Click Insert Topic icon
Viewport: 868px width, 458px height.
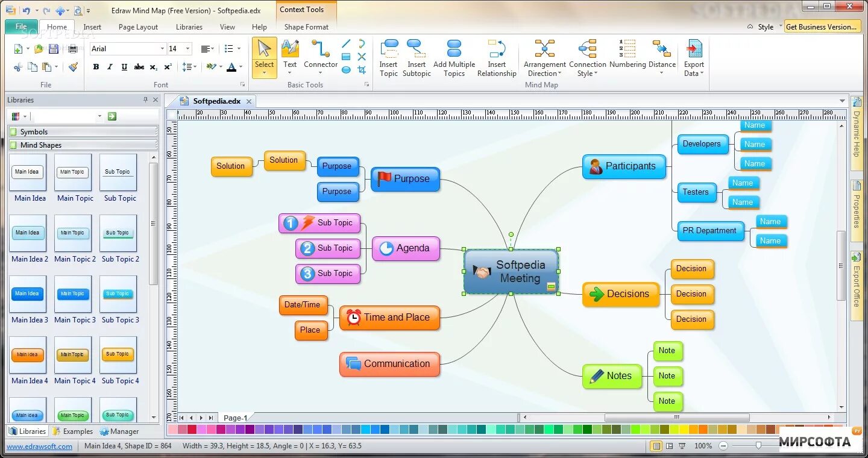tap(389, 49)
